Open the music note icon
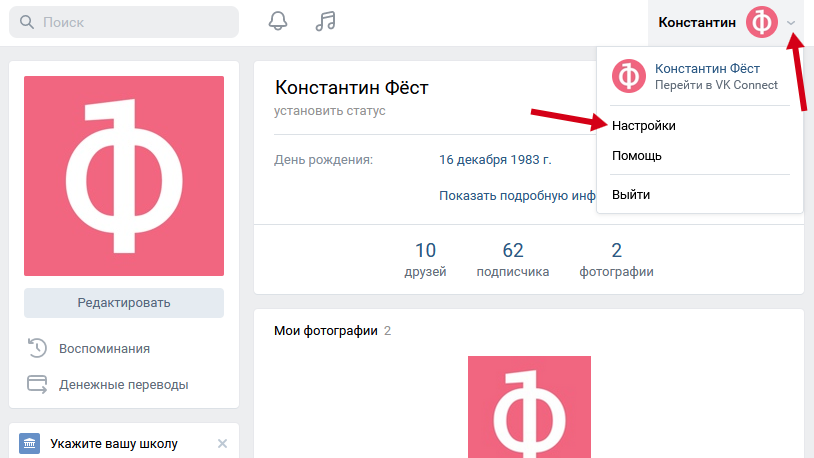Viewport: 814px width, 458px height. 325,21
